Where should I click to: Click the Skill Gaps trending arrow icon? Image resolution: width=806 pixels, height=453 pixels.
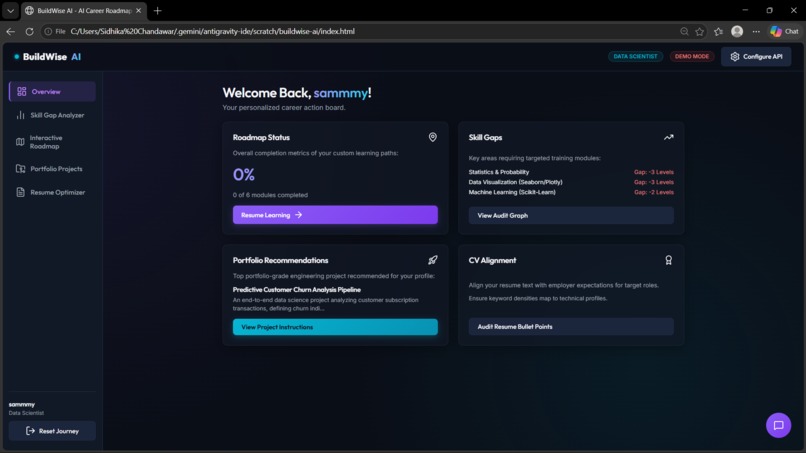(668, 137)
